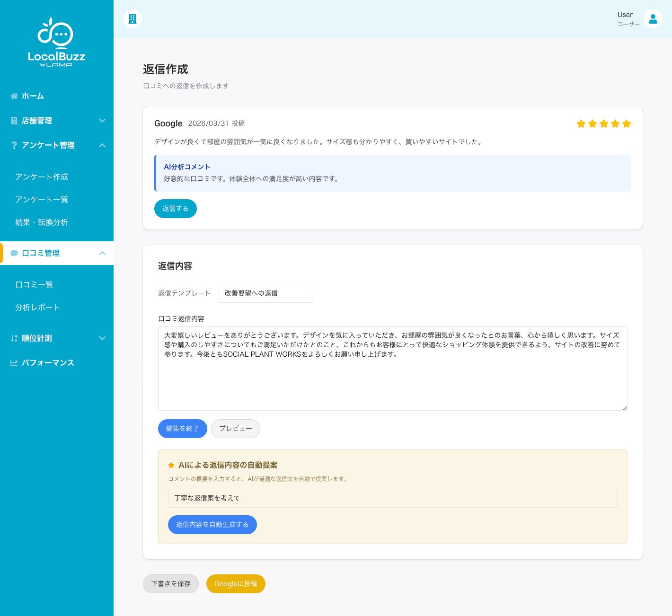This screenshot has width=672, height=616.
Task: Click inside the 口コミ返信内容 text area
Action: 393,369
